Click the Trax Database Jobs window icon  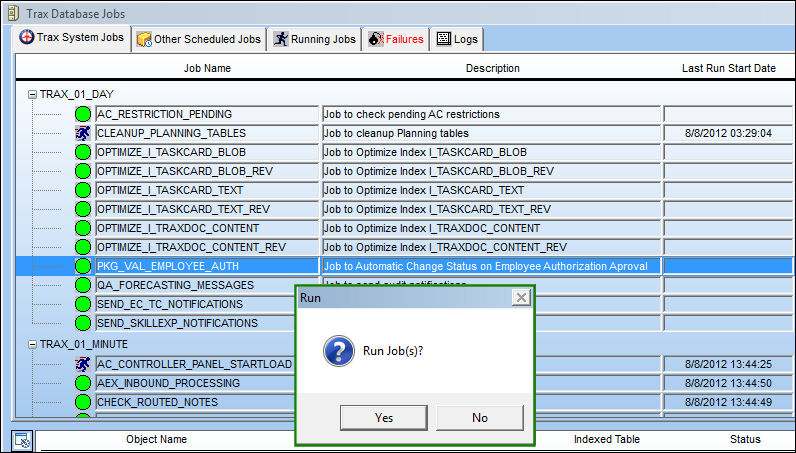pos(13,13)
